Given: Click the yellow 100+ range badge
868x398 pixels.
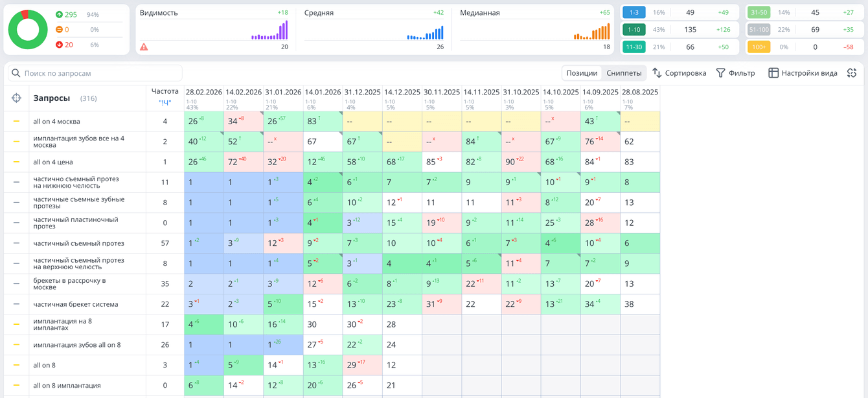Looking at the screenshot, I should pos(759,47).
